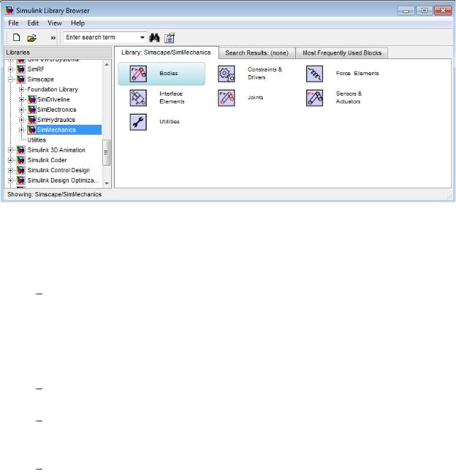Expand the Foundation Library node
Viewport: 456px width, 476px height.
(x=22, y=89)
